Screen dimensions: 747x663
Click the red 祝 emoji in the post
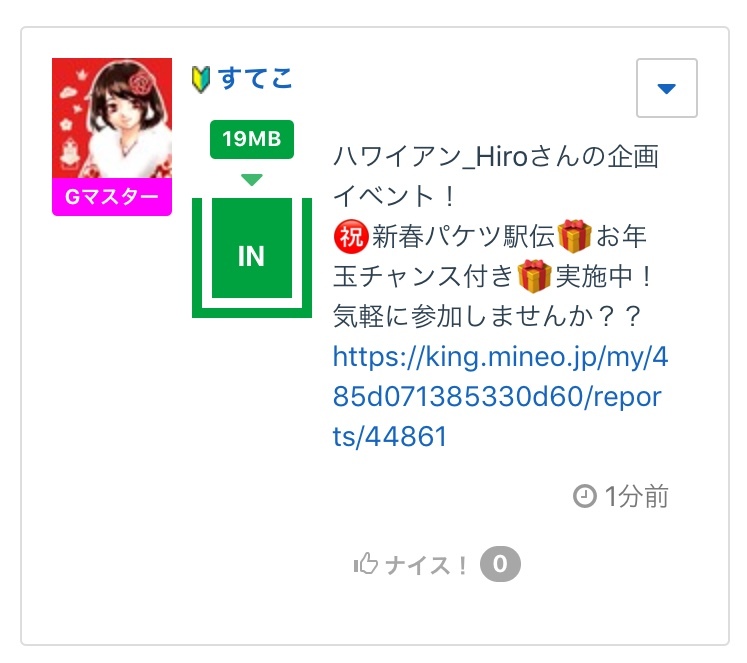351,236
